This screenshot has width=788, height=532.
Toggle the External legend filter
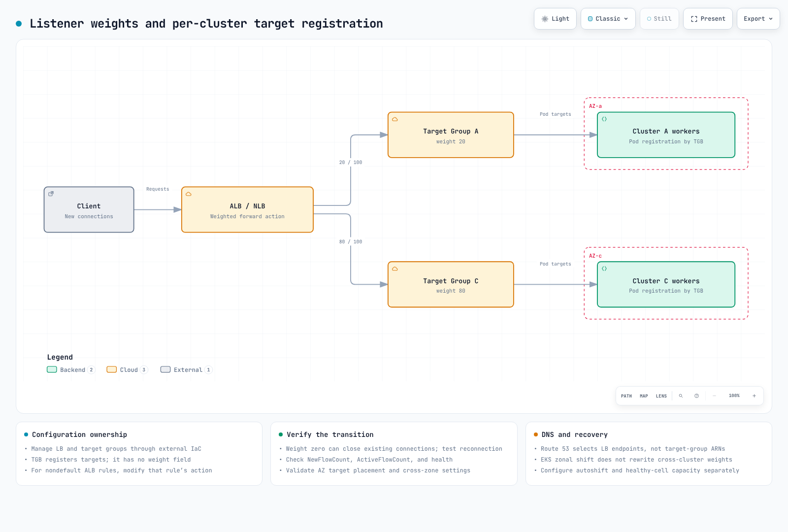click(186, 370)
